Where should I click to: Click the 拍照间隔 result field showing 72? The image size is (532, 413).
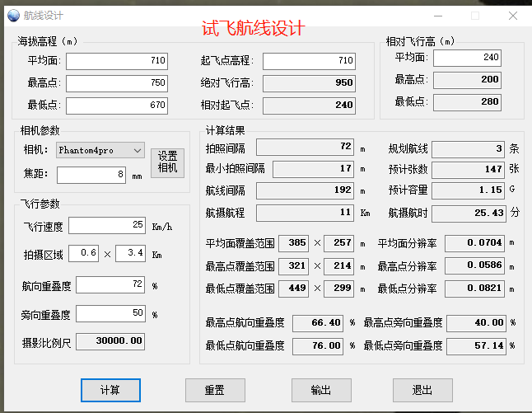(305, 147)
